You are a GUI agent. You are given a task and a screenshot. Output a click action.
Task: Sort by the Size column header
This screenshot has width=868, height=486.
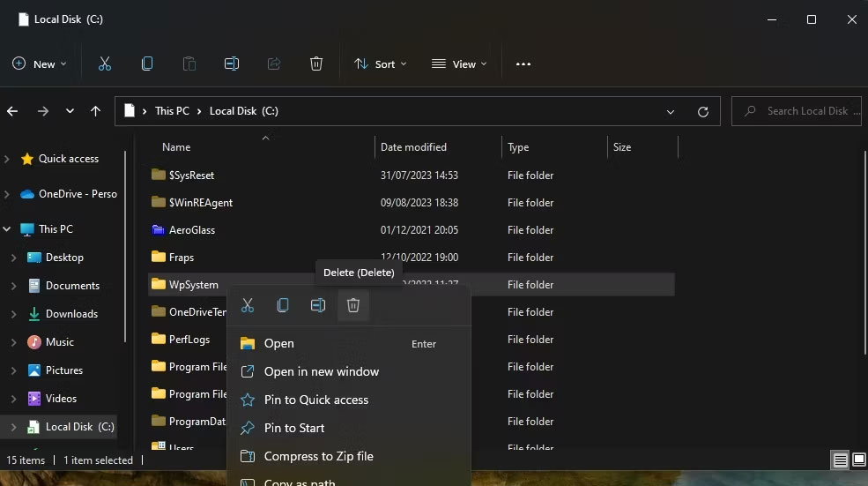point(642,146)
